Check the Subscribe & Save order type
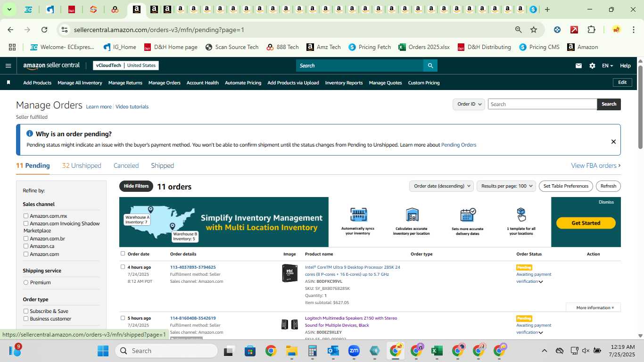 [x=26, y=311]
